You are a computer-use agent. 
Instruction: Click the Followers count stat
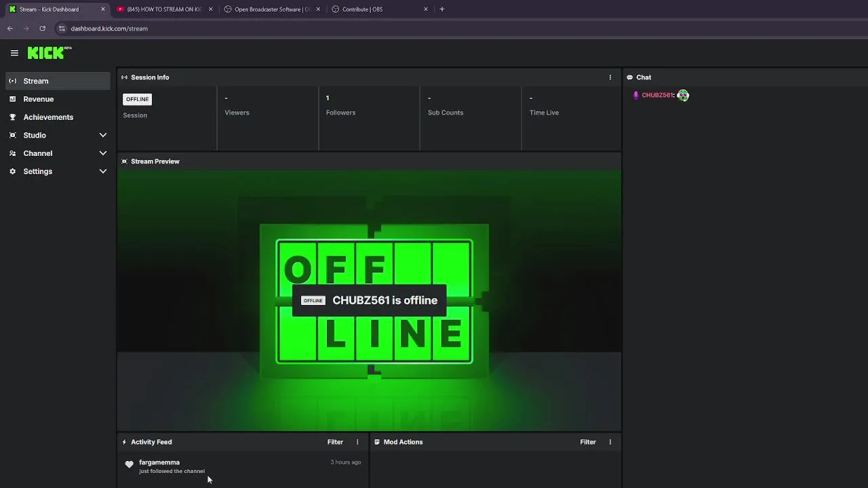(328, 98)
